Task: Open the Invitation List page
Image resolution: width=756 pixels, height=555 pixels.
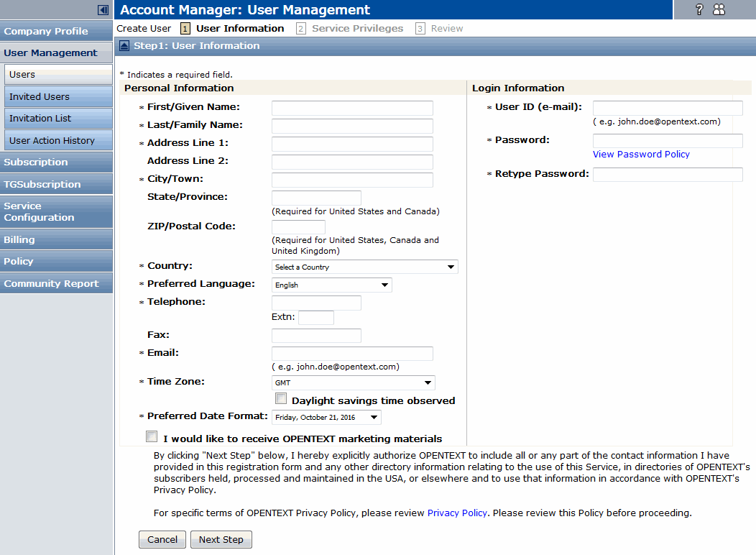Action: [x=58, y=118]
